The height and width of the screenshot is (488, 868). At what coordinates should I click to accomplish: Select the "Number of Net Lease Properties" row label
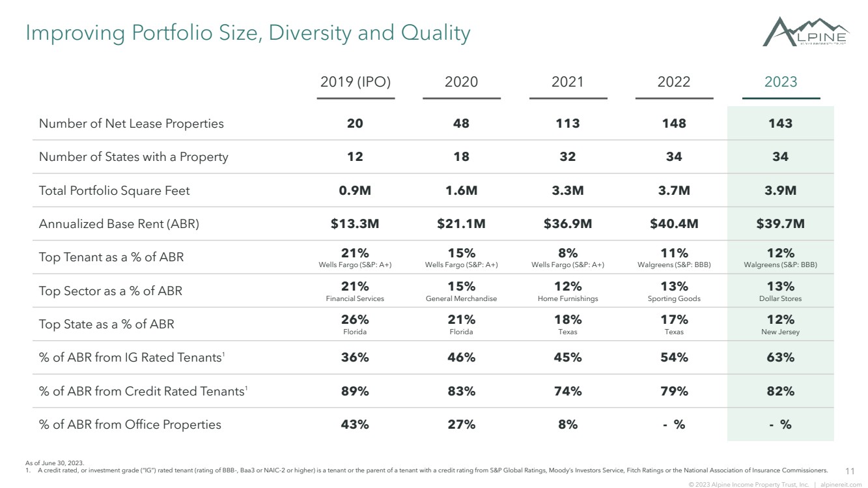coord(132,123)
